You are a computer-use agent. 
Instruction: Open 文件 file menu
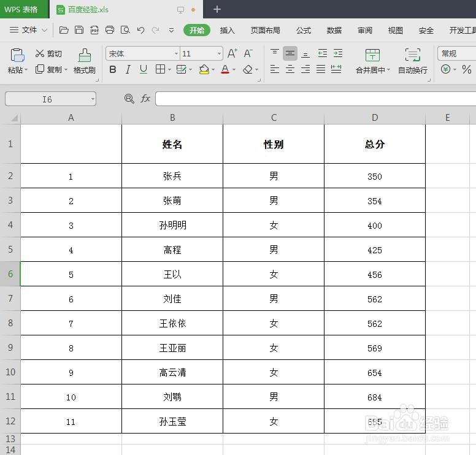click(28, 30)
